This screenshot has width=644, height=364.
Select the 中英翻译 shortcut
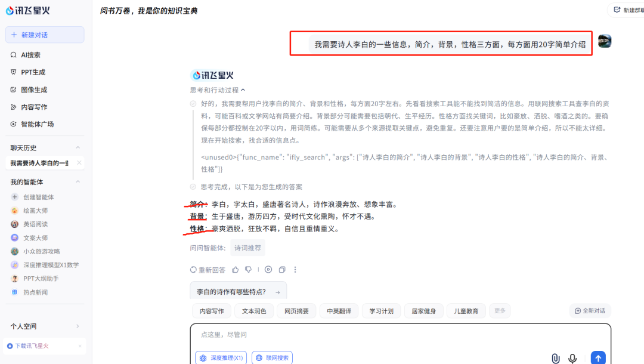click(339, 310)
